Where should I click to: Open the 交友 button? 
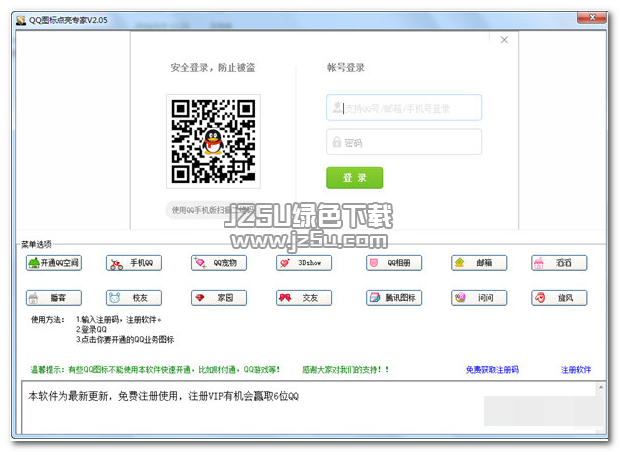(304, 298)
